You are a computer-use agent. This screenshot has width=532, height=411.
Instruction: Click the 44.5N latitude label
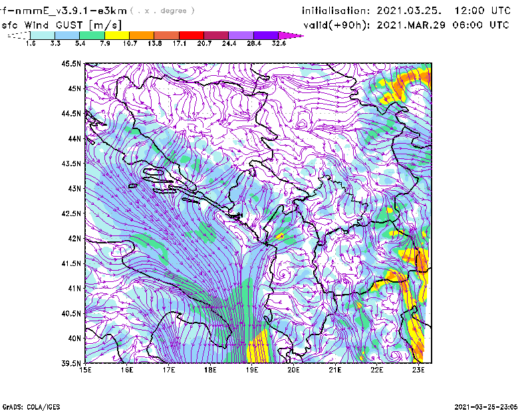(x=71, y=113)
